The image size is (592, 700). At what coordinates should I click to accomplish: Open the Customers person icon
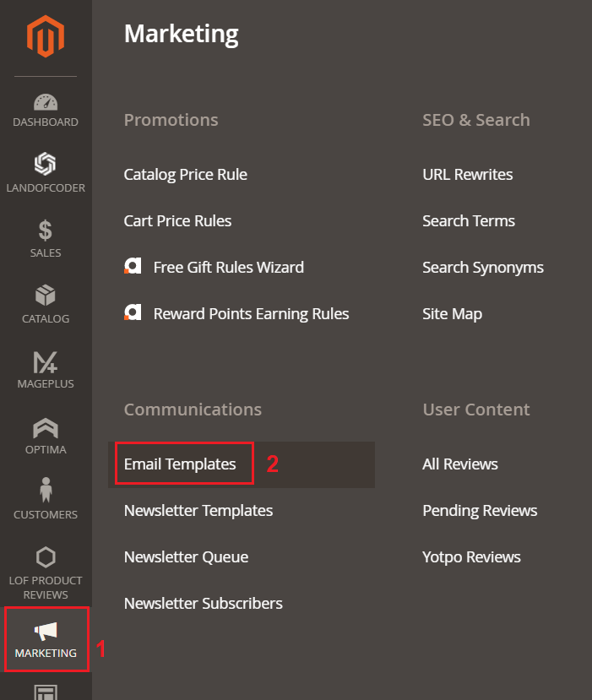click(46, 490)
